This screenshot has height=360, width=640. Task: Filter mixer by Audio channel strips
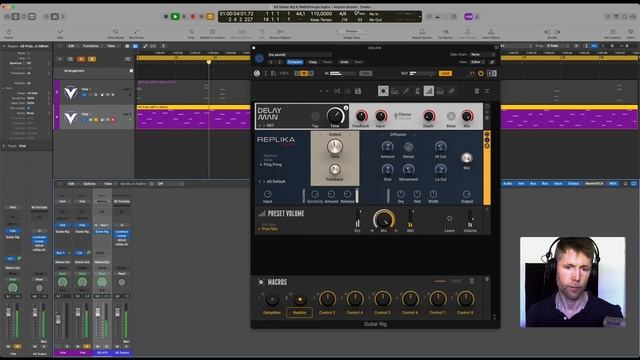(x=507, y=184)
